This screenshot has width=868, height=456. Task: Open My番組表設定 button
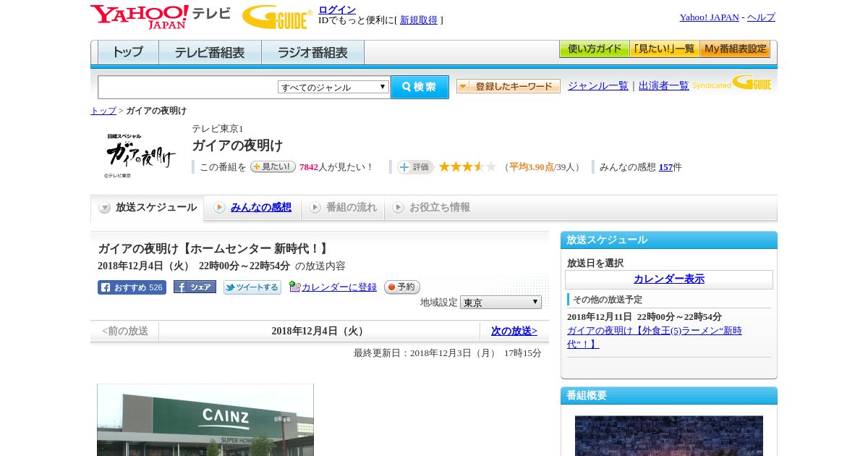735,49
